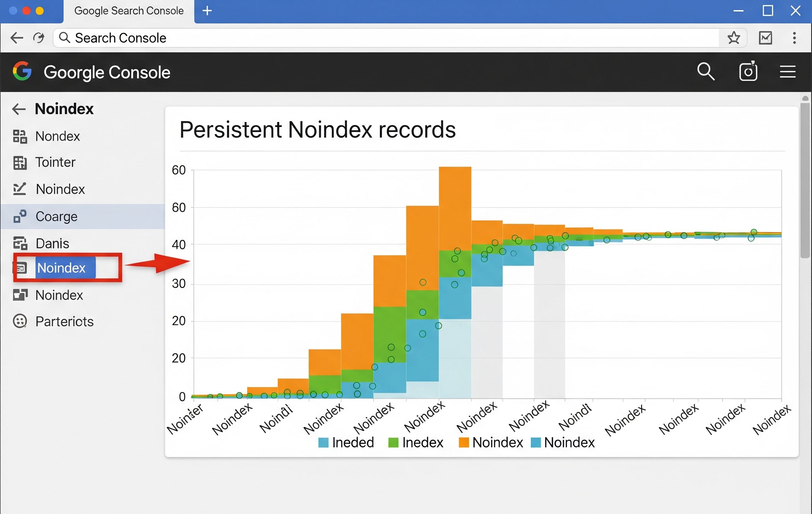Go back using arrow beside Noindex heading
Image resolution: width=812 pixels, height=514 pixels.
[19, 109]
